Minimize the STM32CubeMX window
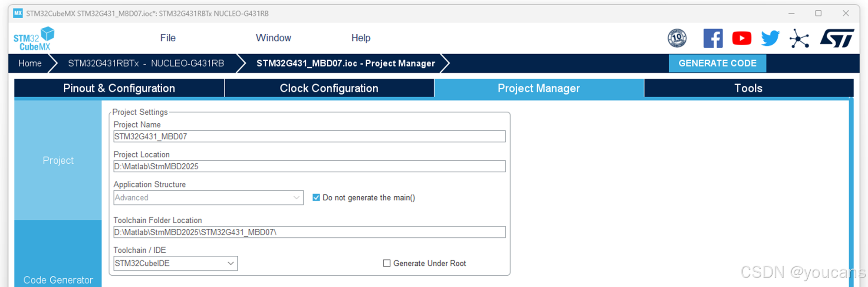This screenshot has width=868, height=287. pyautogui.click(x=792, y=13)
